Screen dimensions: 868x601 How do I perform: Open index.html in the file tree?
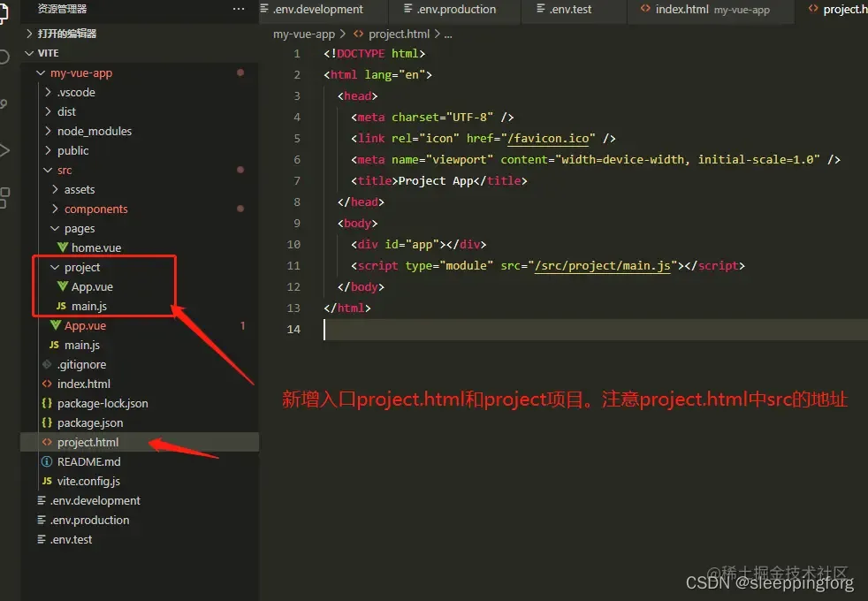tap(84, 384)
